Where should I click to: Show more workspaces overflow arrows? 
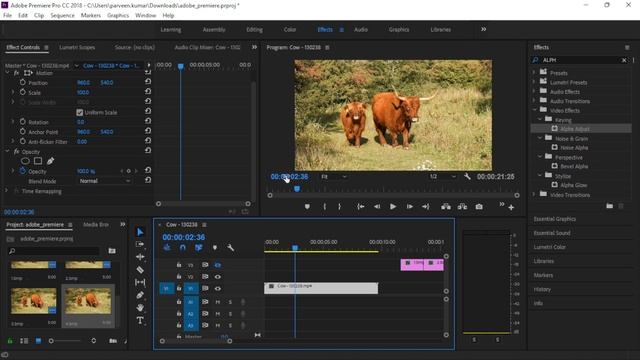click(483, 29)
